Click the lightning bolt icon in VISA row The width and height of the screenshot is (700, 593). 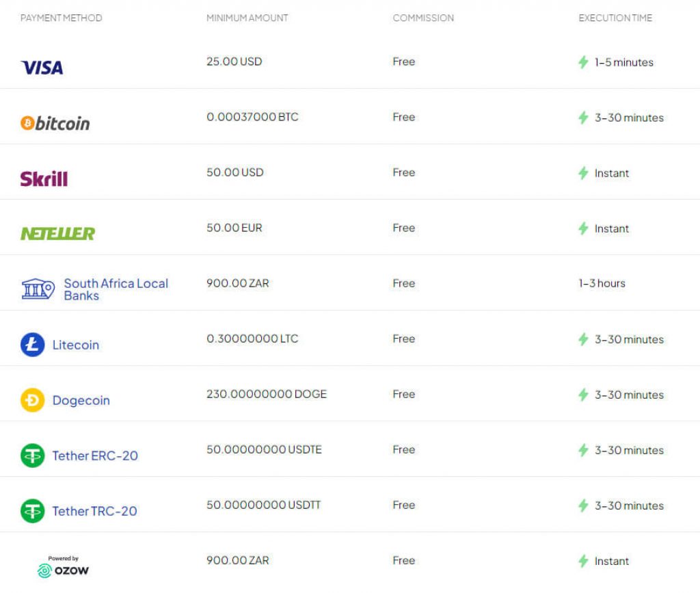pos(583,62)
